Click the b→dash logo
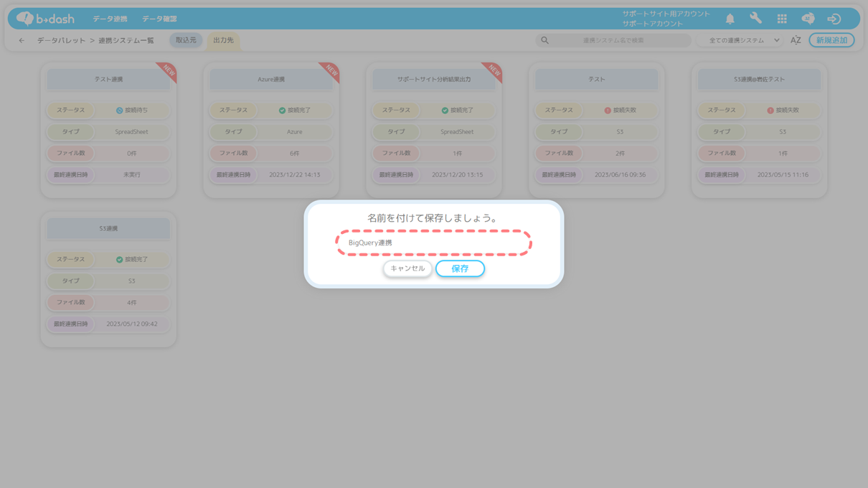The height and width of the screenshot is (488, 868). [x=45, y=19]
